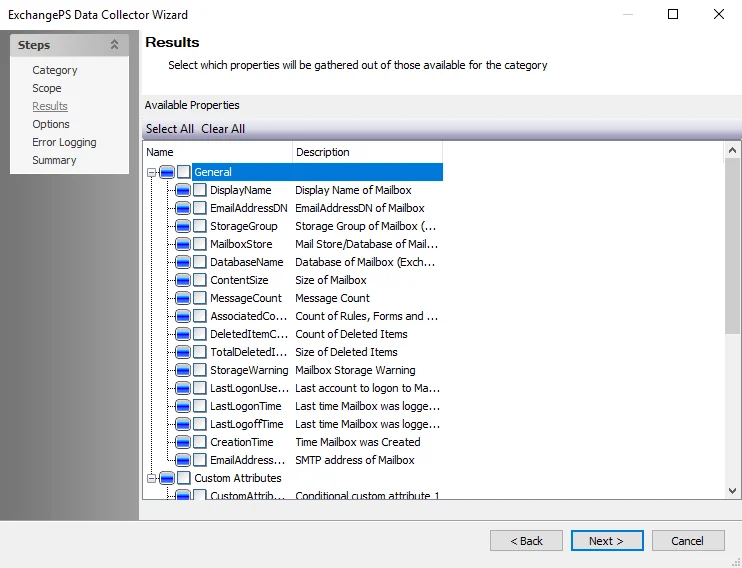This screenshot has height=568, width=742.
Task: Click the Next button
Action: coord(607,541)
